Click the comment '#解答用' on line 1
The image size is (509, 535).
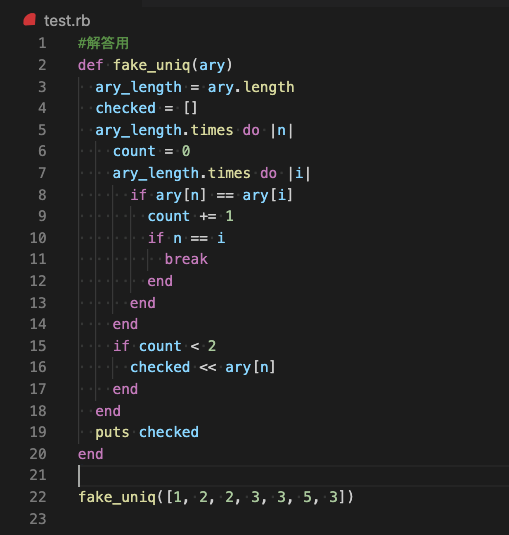[103, 43]
